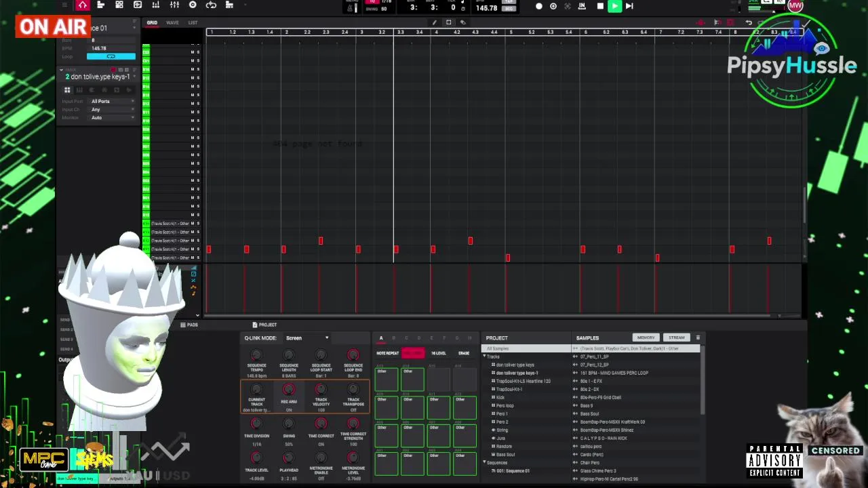The height and width of the screenshot is (488, 868).
Task: Adjust the Track Level Q-Link knob
Action: 256,459
